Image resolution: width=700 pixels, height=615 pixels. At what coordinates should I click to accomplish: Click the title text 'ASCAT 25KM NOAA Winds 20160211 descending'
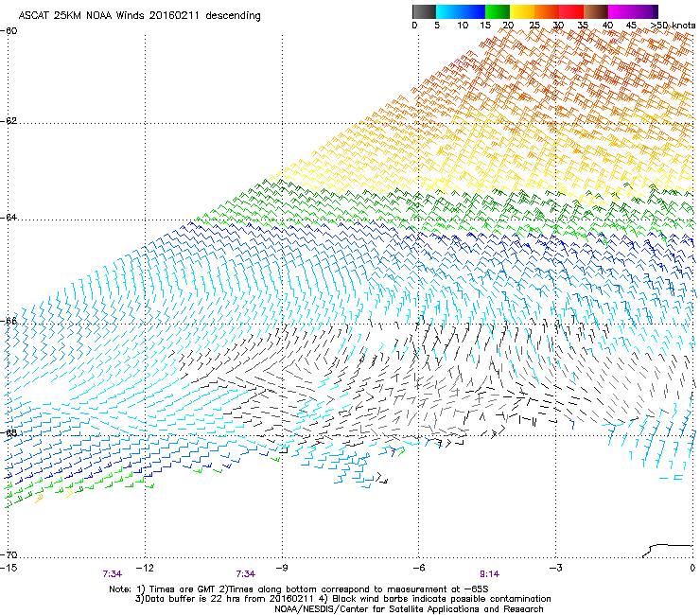tap(139, 16)
